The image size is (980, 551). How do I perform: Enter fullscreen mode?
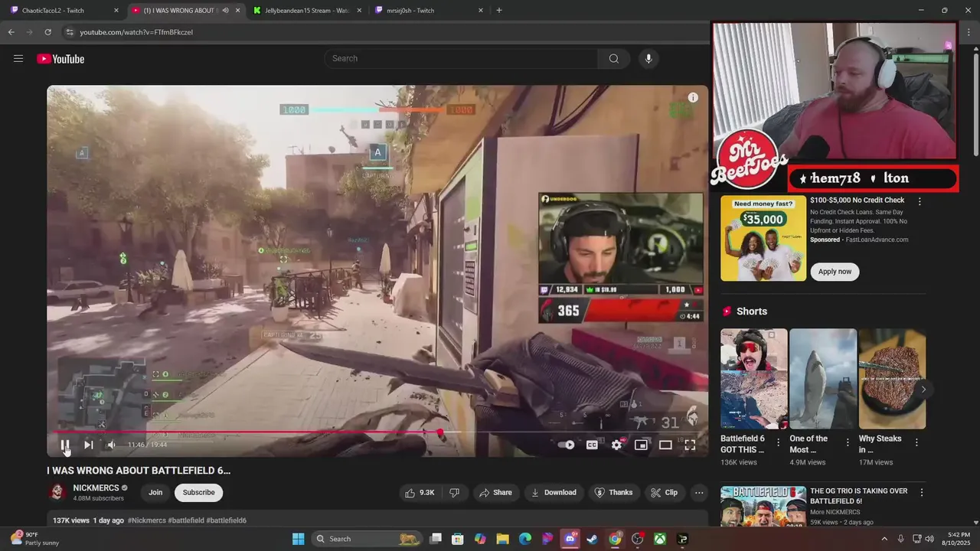coord(690,445)
